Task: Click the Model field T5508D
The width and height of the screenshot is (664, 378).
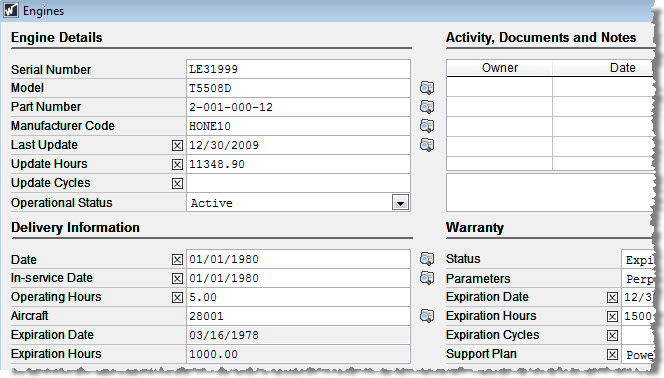Action: pos(298,88)
